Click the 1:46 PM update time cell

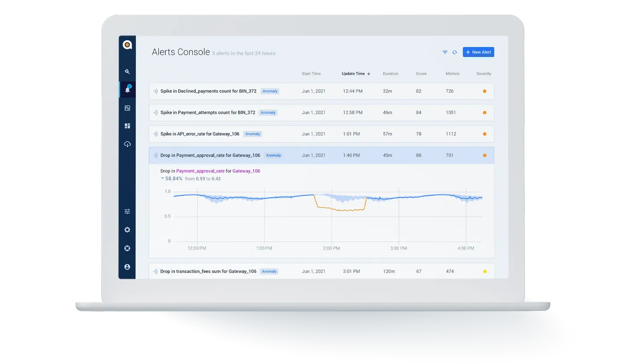[351, 155]
